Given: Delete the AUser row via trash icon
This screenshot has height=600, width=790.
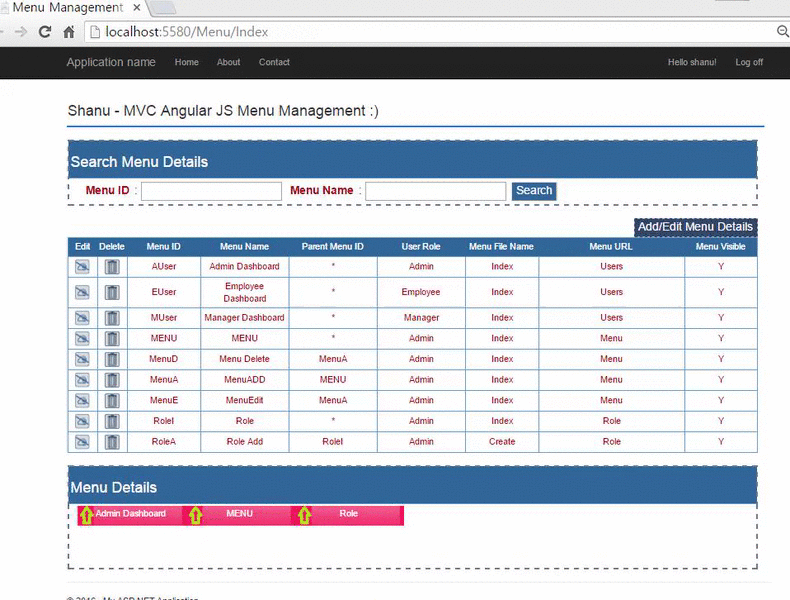Looking at the screenshot, I should coord(112,266).
